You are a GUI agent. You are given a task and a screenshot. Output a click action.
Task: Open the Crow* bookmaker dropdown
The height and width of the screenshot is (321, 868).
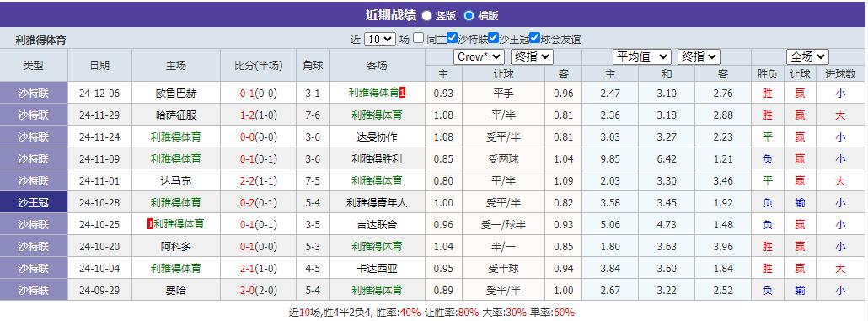click(x=479, y=57)
